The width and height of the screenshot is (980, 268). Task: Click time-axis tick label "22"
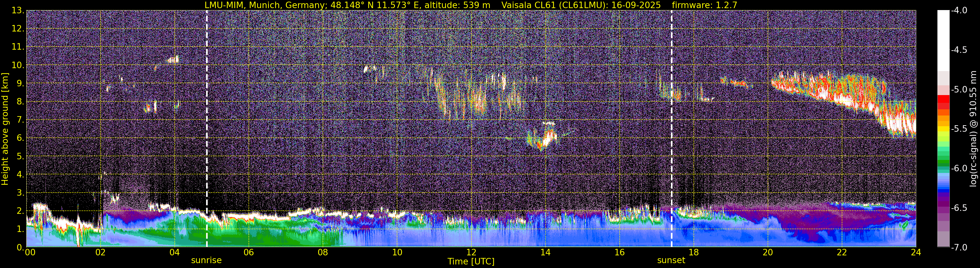[x=842, y=252]
